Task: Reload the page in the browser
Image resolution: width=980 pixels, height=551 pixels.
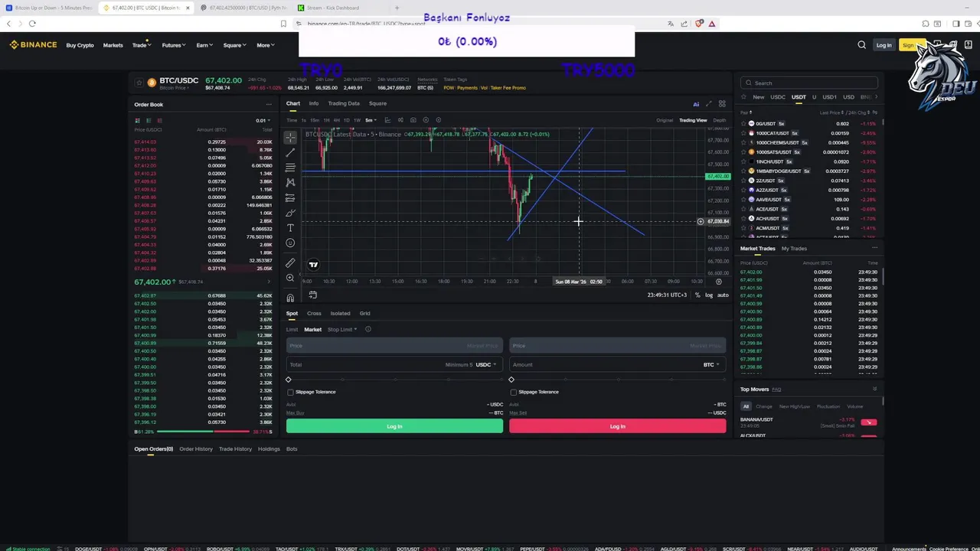Action: click(x=32, y=24)
